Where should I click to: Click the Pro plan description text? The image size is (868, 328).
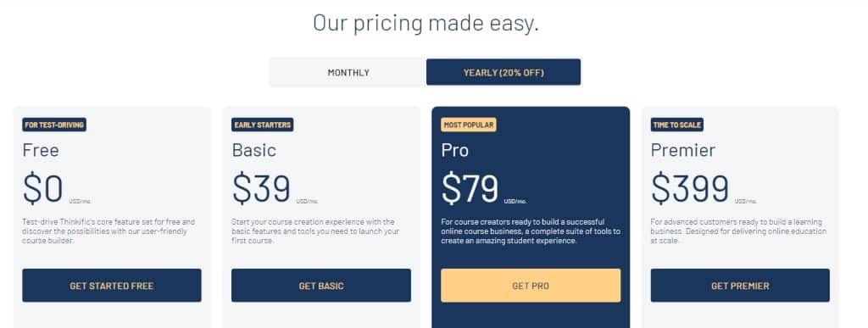tap(531, 231)
